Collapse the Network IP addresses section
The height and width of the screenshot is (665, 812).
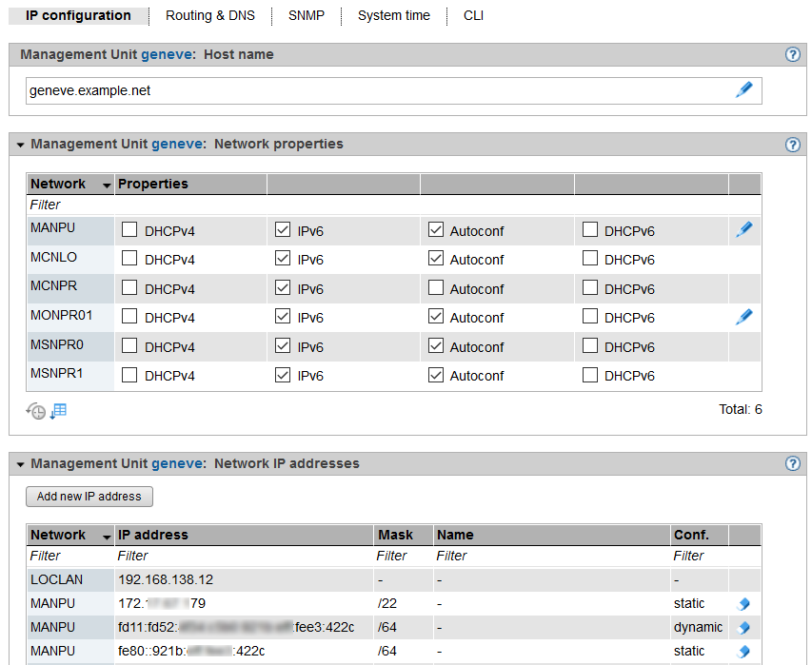(x=20, y=465)
